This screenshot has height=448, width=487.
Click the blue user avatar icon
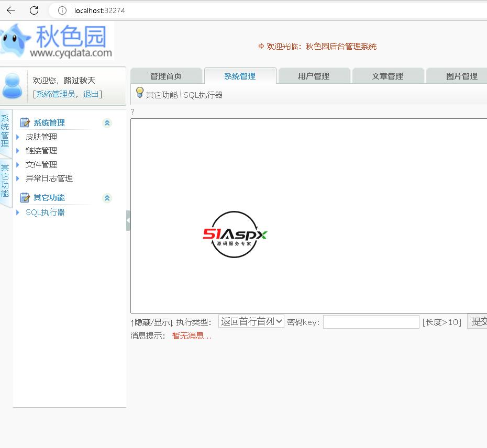pyautogui.click(x=13, y=86)
